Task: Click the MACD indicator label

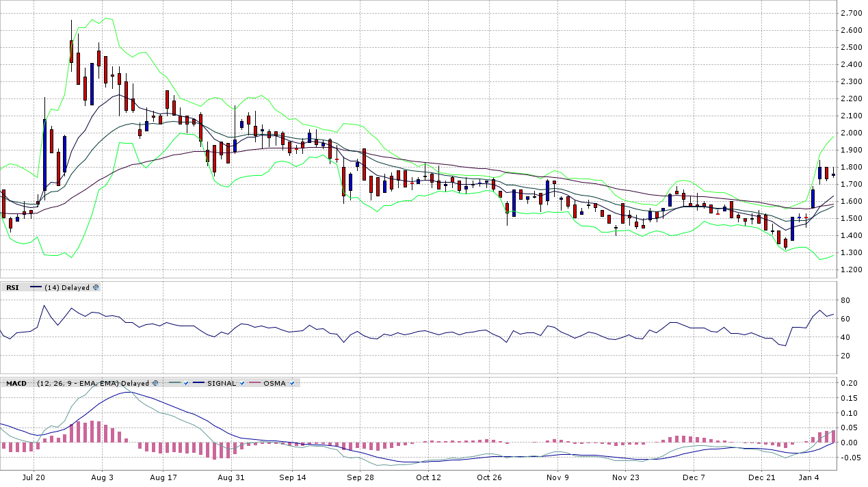Action: point(16,383)
